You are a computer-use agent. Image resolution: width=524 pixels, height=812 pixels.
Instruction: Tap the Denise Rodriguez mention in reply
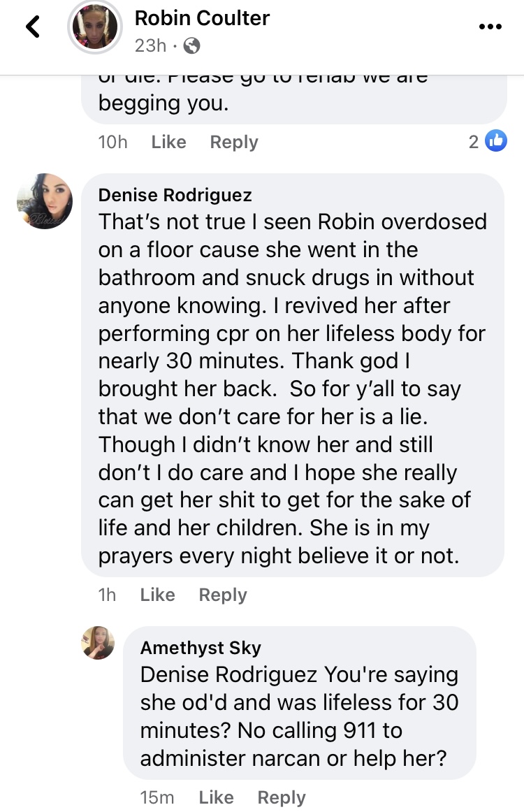click(x=228, y=675)
